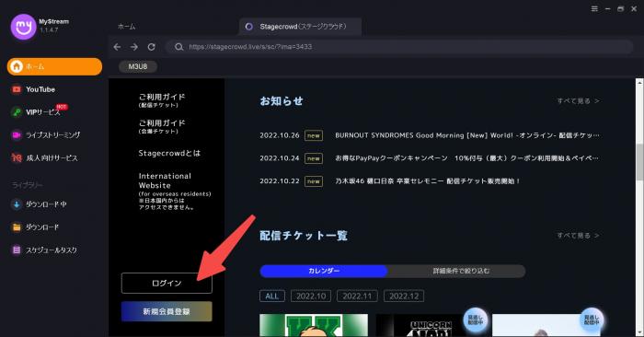Click the 2022.10.26 news date
The height and width of the screenshot is (337, 644).
tap(280, 135)
